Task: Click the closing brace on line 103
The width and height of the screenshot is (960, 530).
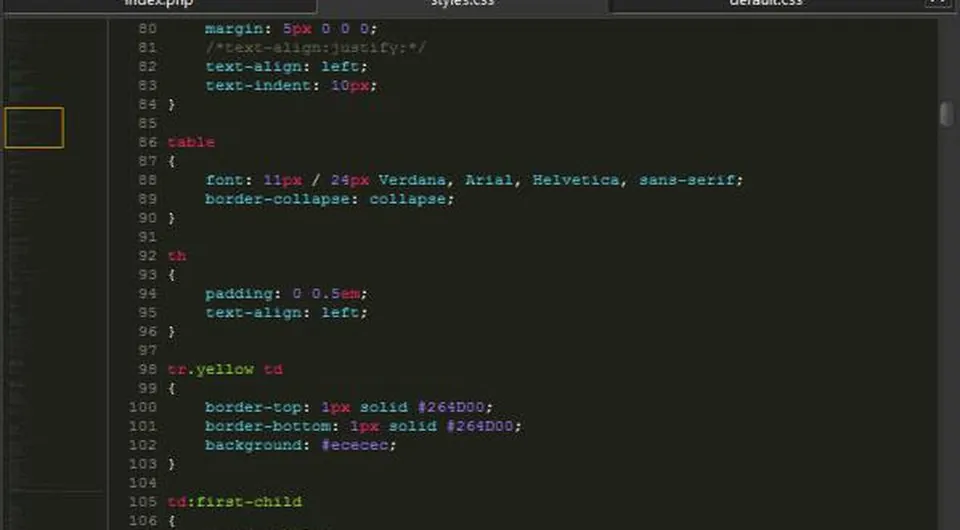Action: pyautogui.click(x=171, y=465)
